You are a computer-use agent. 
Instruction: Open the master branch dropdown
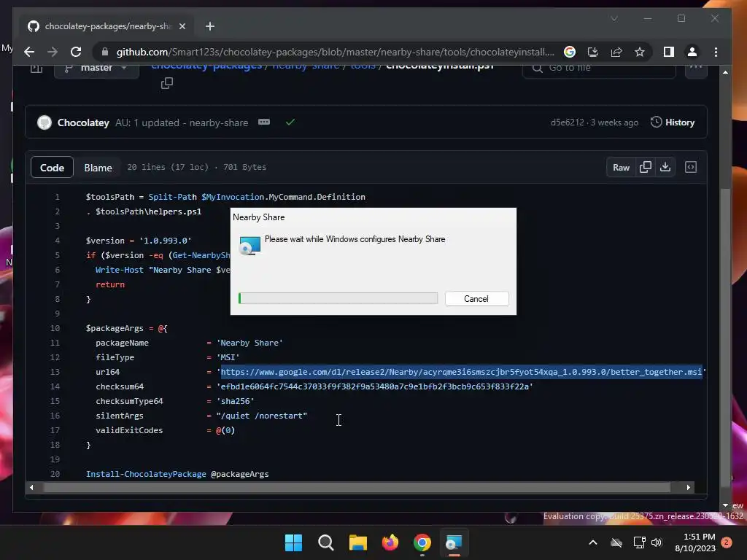97,69
